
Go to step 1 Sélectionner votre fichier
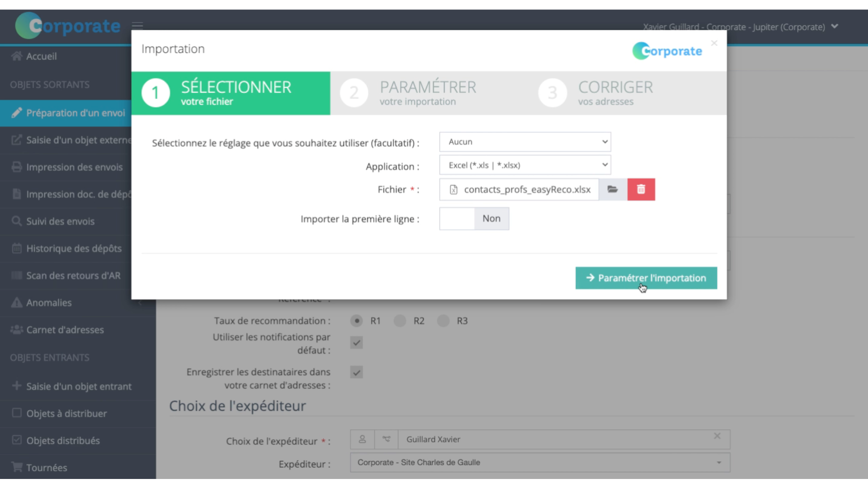[231, 93]
